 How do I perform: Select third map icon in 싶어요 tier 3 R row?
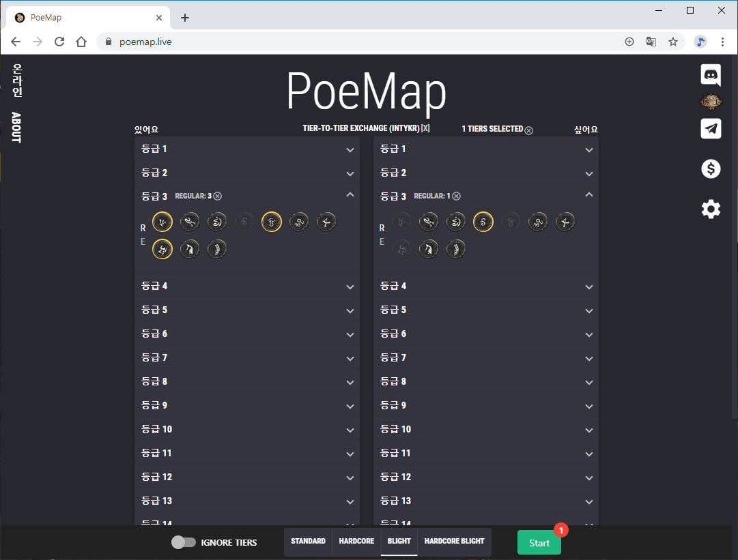click(x=456, y=222)
